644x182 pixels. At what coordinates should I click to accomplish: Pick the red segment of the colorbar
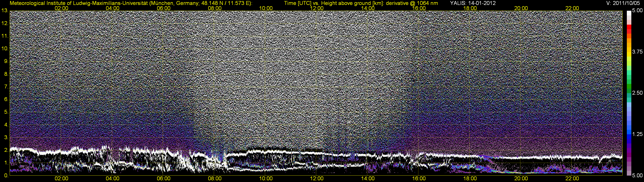pos(629,27)
